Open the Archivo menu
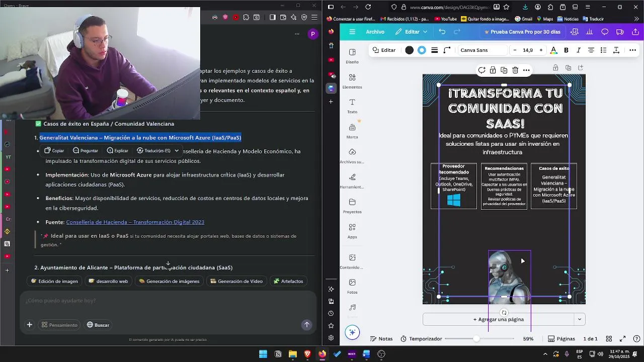The height and width of the screenshot is (362, 644). pyautogui.click(x=375, y=32)
